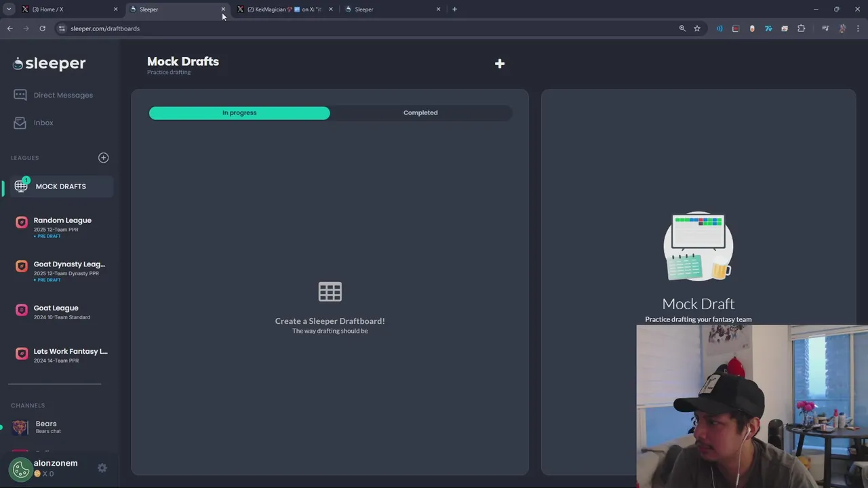View site information icon
Viewport: 868px width, 488px height.
tap(61, 28)
